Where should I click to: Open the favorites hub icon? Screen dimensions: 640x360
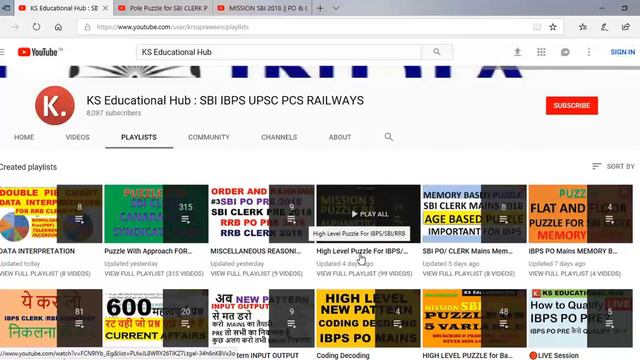[x=583, y=27]
